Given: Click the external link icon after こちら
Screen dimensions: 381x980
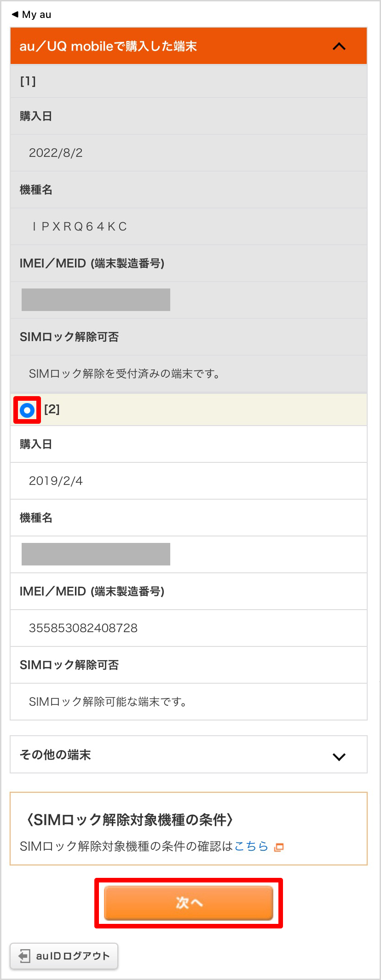Looking at the screenshot, I should tap(279, 847).
